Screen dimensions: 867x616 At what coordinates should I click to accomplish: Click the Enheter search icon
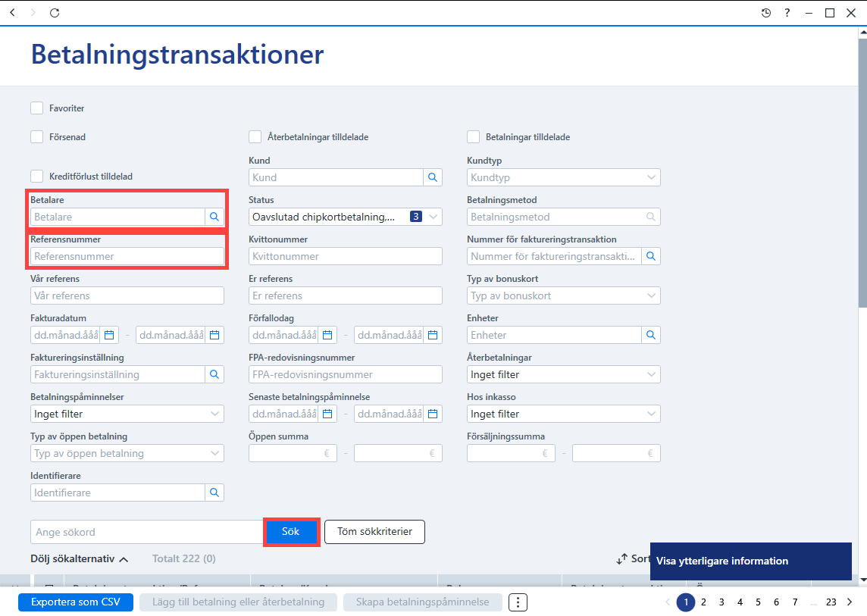click(651, 335)
